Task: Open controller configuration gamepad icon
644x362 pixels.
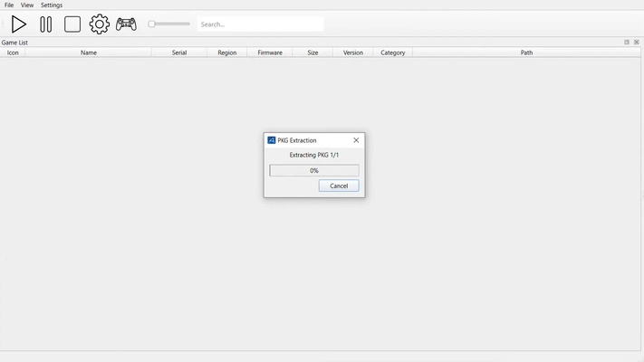Action: coord(126,24)
